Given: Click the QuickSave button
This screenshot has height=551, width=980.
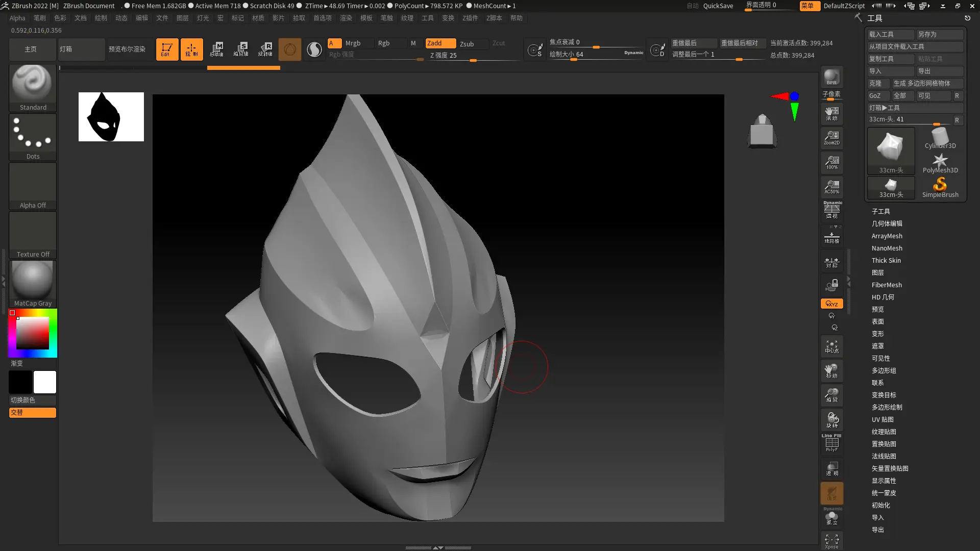Looking at the screenshot, I should 718,6.
